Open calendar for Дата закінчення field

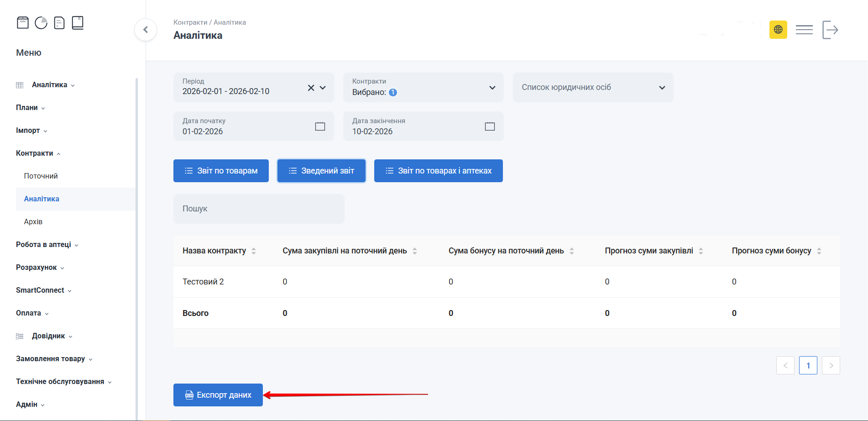490,126
